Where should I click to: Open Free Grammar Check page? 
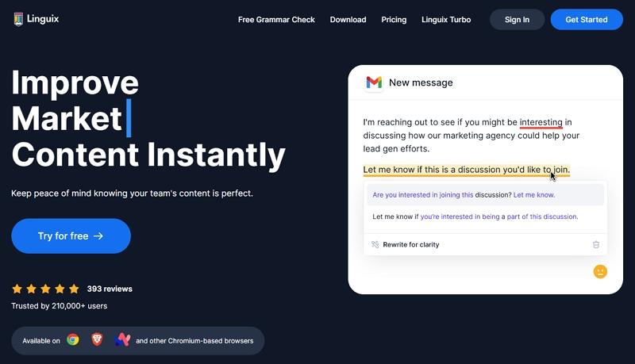coord(276,20)
